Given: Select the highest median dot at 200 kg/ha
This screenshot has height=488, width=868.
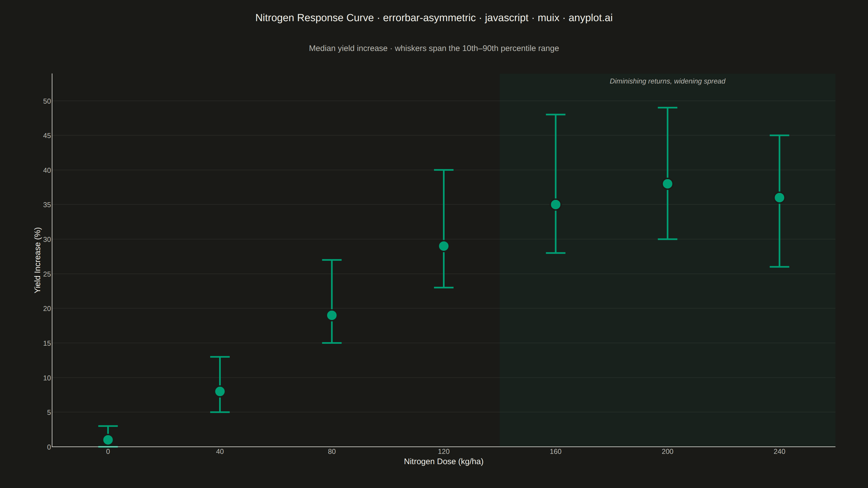Looking at the screenshot, I should point(668,184).
